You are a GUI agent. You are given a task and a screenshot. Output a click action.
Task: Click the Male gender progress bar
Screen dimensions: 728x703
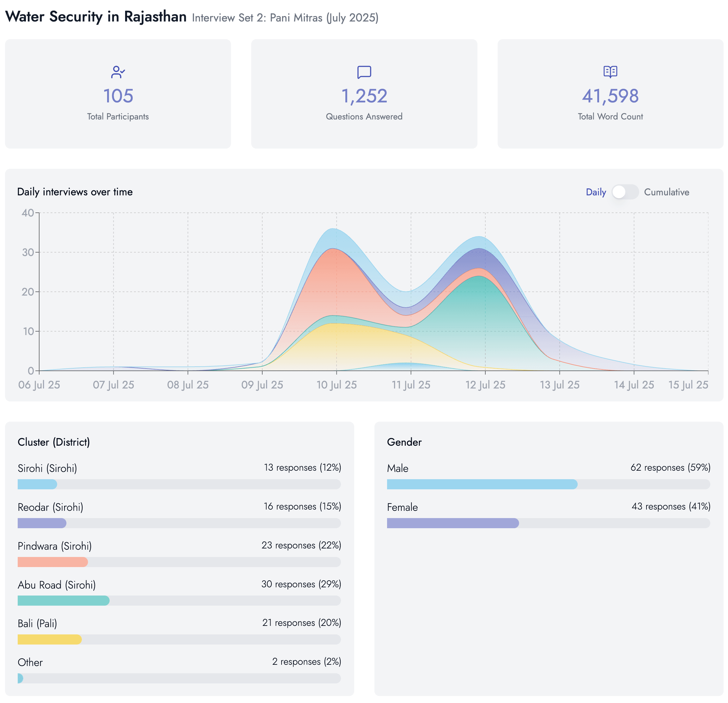pyautogui.click(x=548, y=484)
